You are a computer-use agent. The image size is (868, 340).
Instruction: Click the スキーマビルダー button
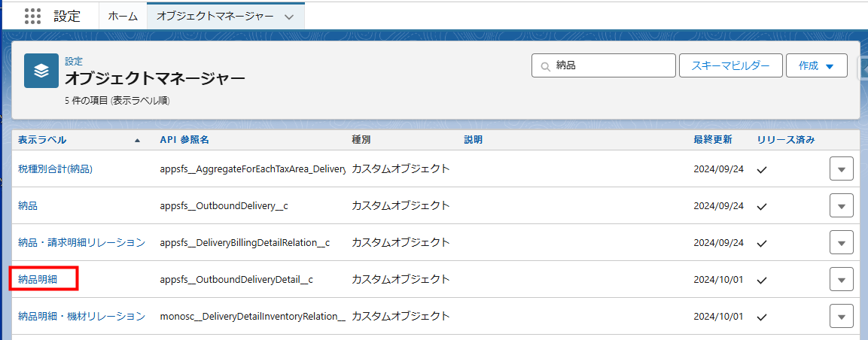[x=730, y=66]
